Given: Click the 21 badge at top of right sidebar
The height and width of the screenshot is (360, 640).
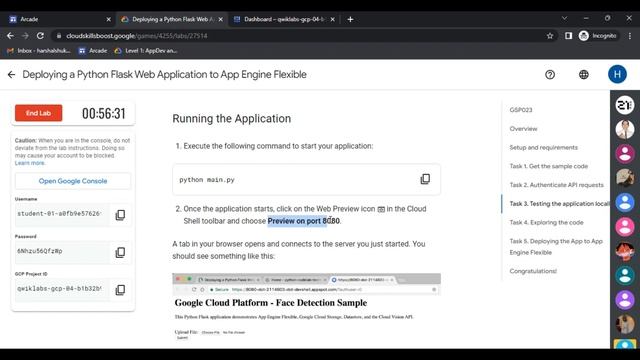Looking at the screenshot, I should 625,105.
